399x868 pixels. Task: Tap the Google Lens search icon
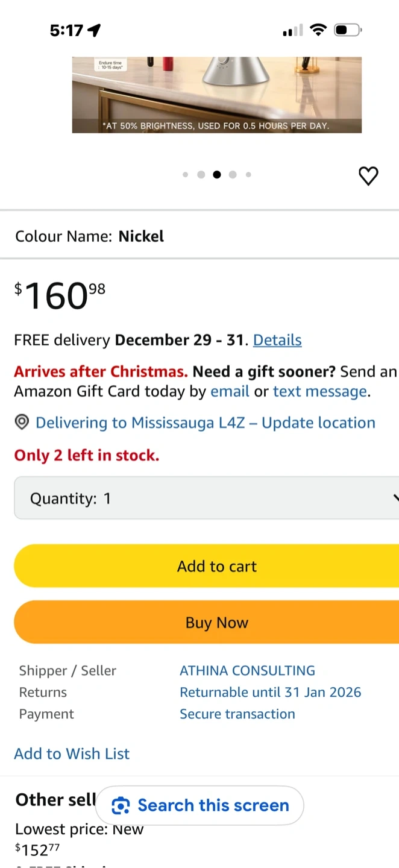click(x=121, y=805)
